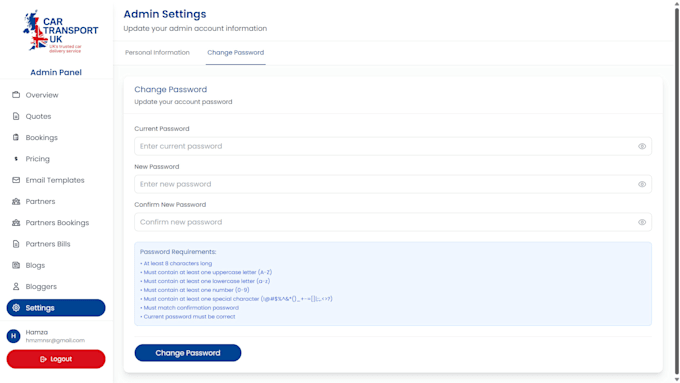This screenshot has height=383, width=680.
Task: Toggle visibility of confirm new password
Action: 642,222
